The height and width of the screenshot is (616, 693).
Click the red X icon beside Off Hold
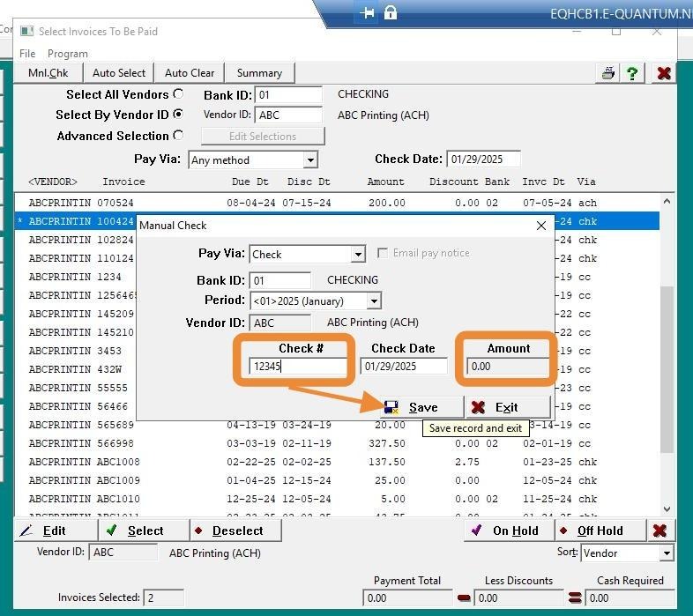click(659, 531)
